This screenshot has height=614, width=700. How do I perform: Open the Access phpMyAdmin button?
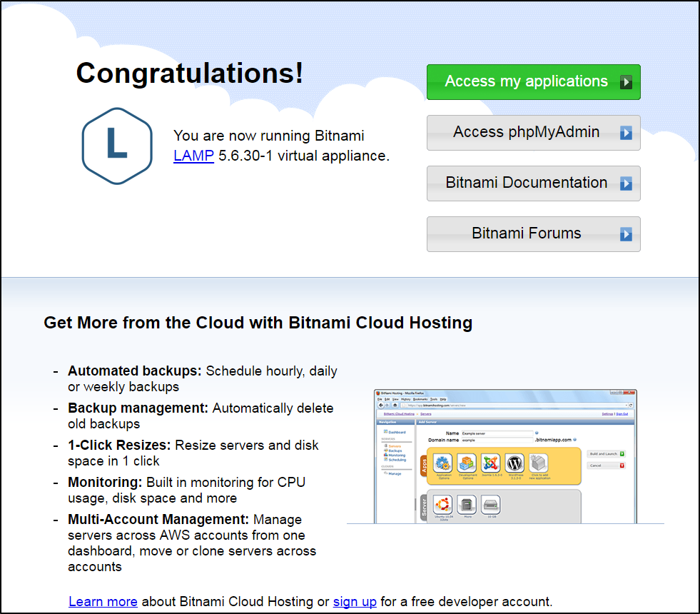(x=534, y=133)
